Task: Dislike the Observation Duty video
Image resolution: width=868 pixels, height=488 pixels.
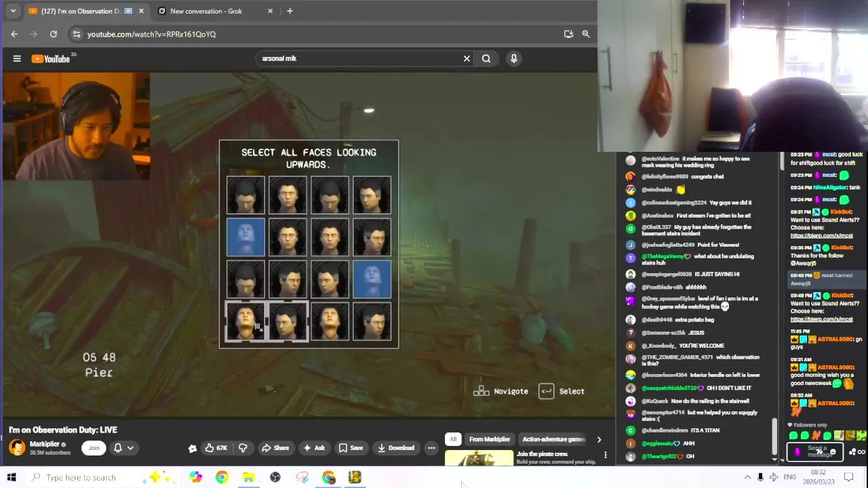Action: (243, 448)
